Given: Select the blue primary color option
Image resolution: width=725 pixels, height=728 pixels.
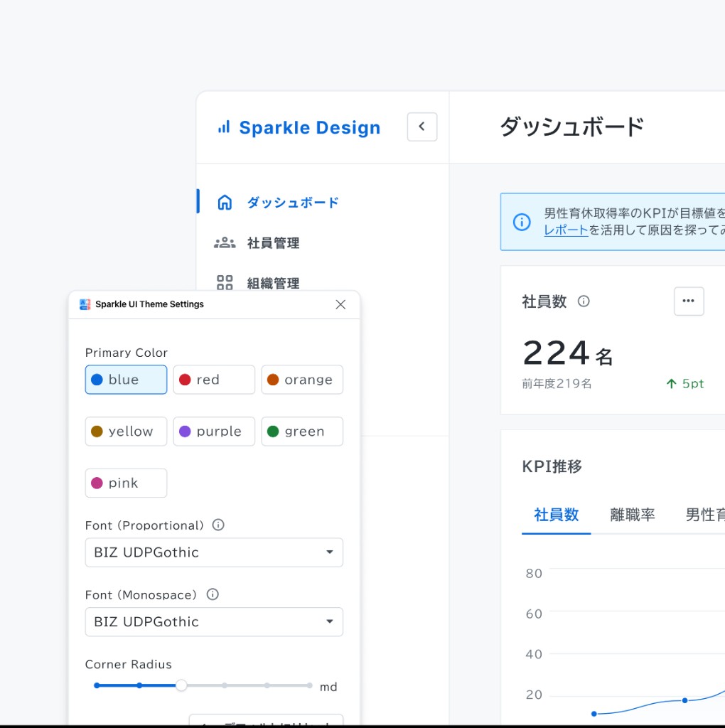Looking at the screenshot, I should pyautogui.click(x=126, y=380).
